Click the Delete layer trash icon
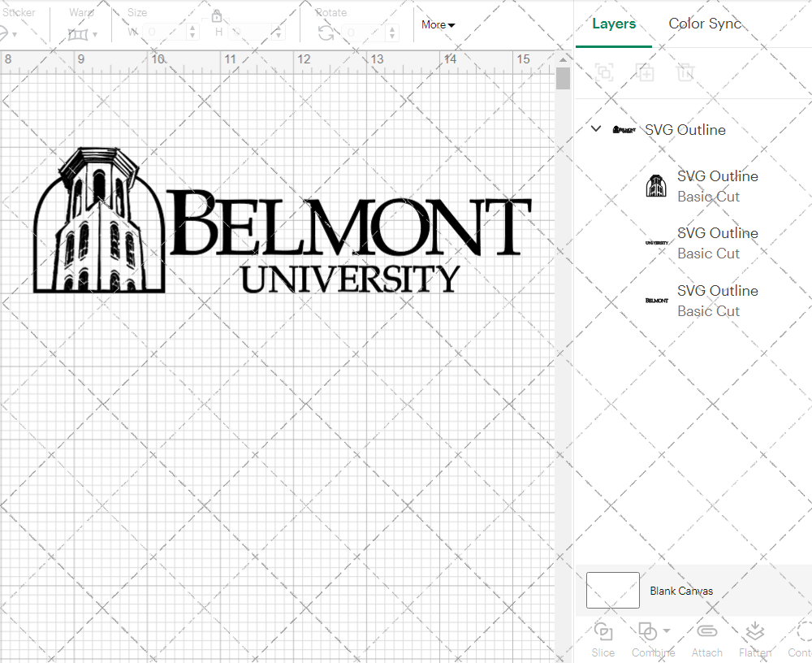This screenshot has height=663, width=812. coord(686,72)
